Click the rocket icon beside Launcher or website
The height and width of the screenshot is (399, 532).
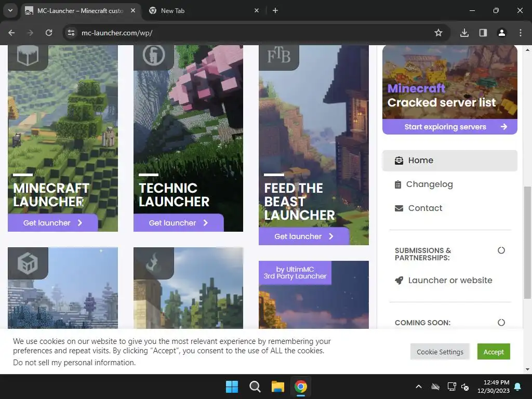tap(399, 281)
